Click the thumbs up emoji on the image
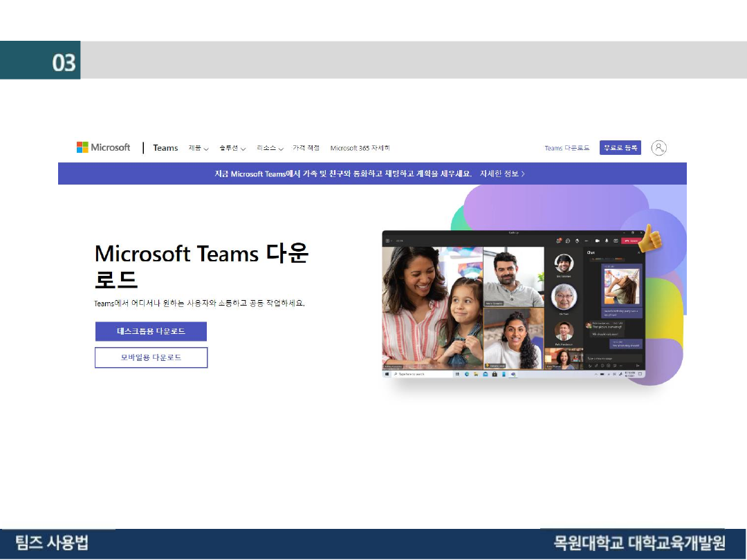The width and height of the screenshot is (747, 560). click(649, 239)
